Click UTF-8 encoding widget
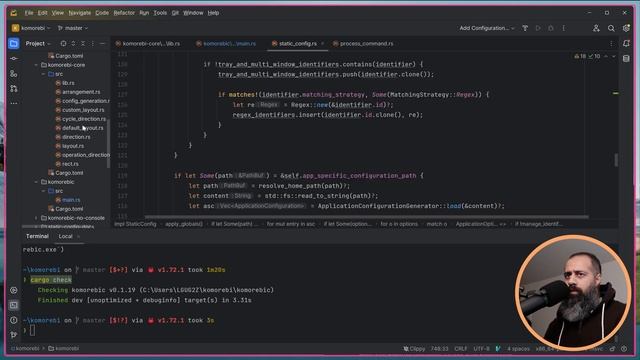This screenshot has height=360, width=640. coord(482,349)
